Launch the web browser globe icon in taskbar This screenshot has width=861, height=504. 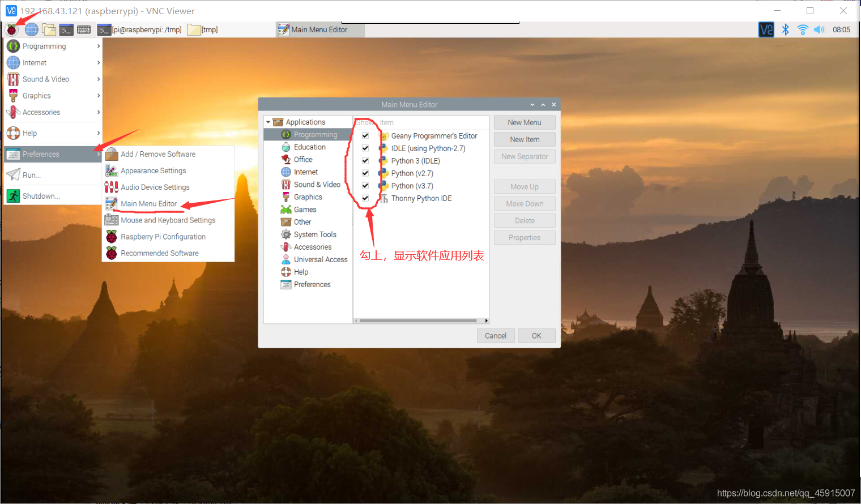click(x=32, y=29)
